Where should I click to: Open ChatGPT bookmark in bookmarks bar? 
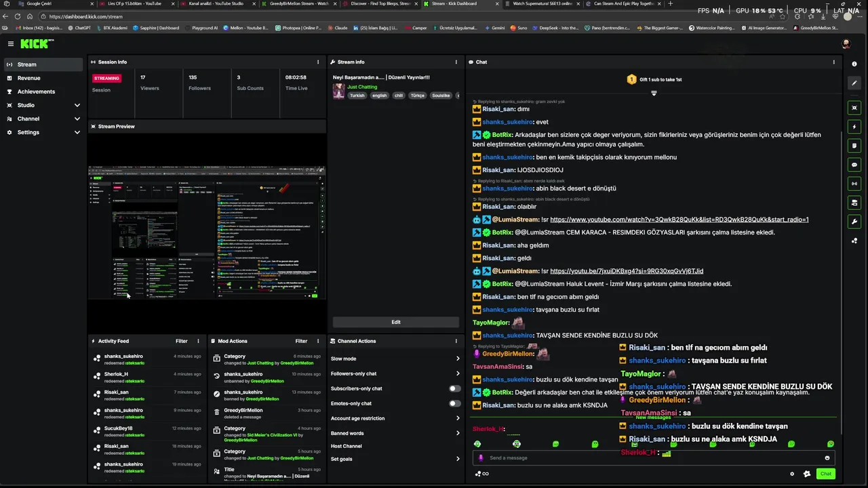click(x=80, y=28)
